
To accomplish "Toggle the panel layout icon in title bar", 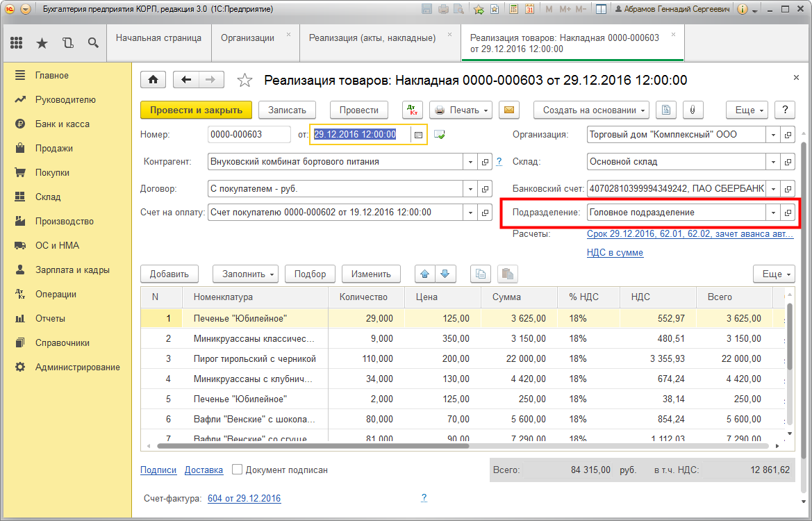I will (x=602, y=9).
